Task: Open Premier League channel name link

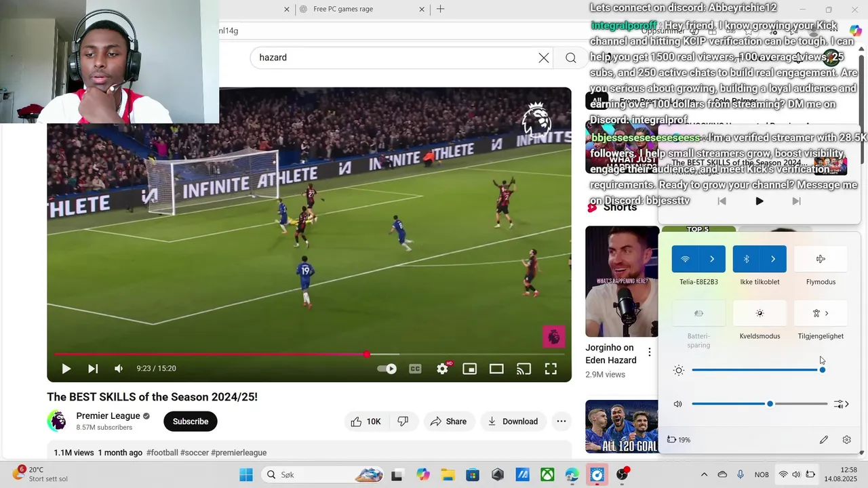Action: click(108, 415)
